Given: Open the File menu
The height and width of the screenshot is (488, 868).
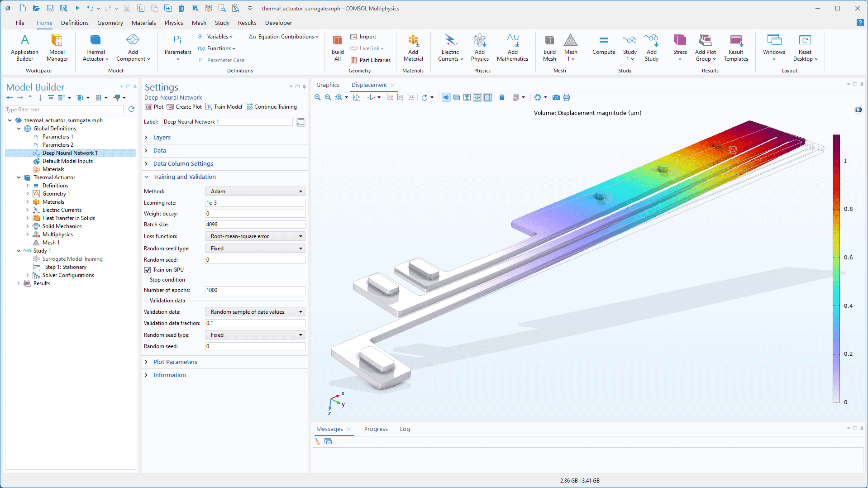Looking at the screenshot, I should click(20, 23).
